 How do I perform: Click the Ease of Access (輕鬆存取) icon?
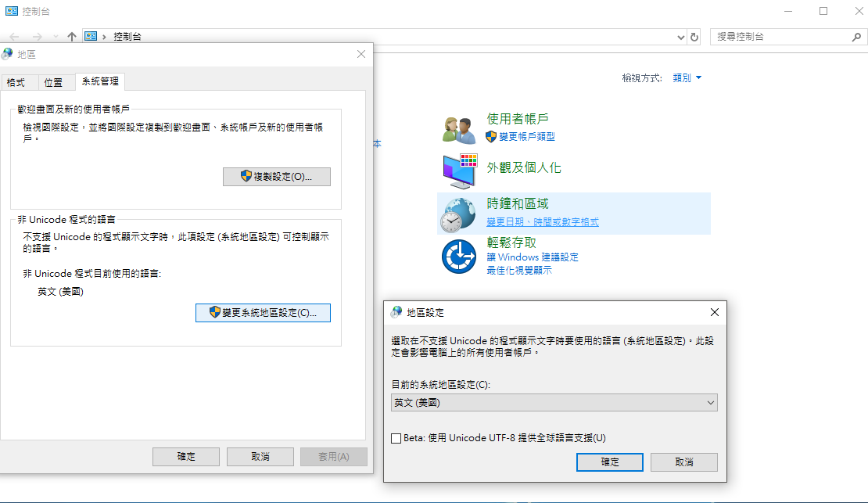click(x=459, y=257)
